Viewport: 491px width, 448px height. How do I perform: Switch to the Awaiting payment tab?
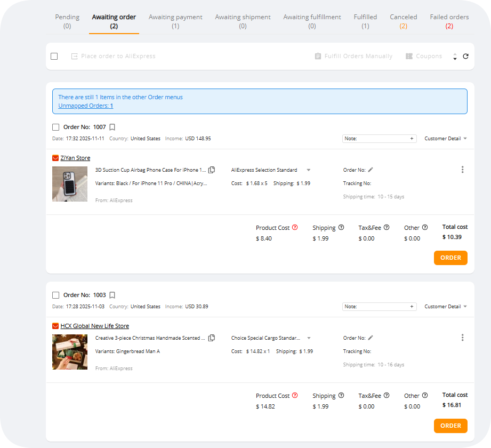click(175, 21)
